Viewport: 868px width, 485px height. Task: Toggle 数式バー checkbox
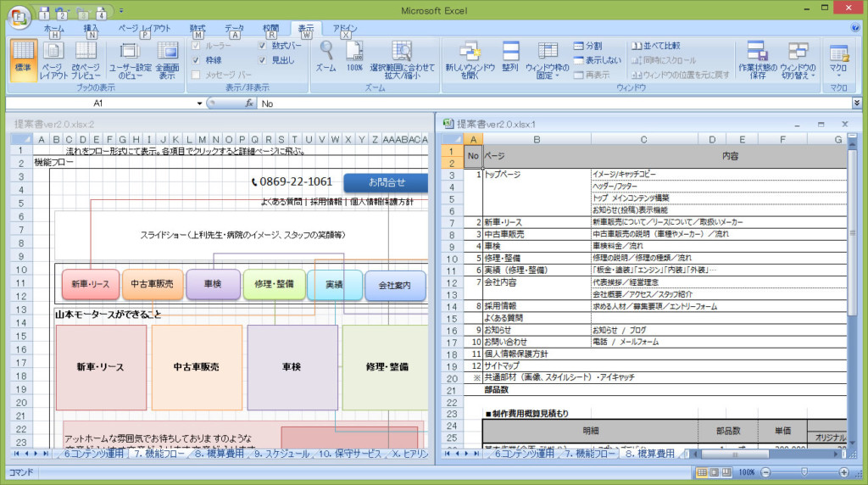coord(263,46)
